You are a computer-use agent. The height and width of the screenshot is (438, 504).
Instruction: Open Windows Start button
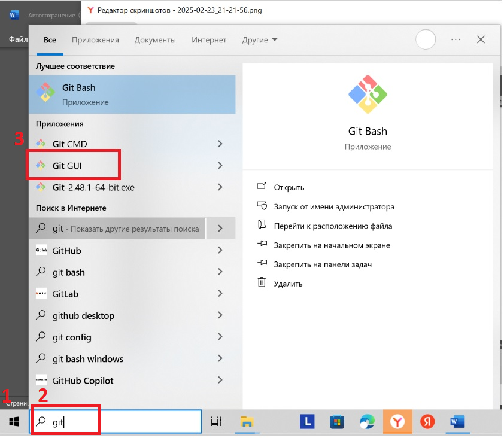tap(14, 422)
